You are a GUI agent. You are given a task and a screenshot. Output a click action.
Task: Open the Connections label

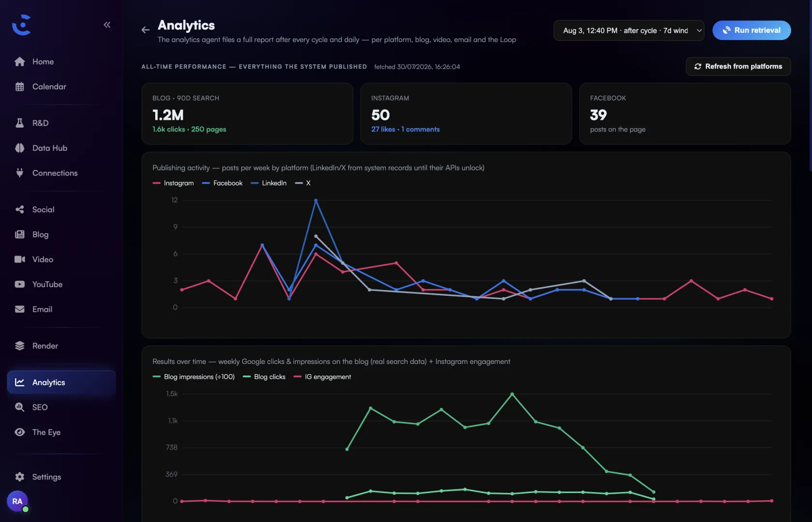[x=55, y=173]
